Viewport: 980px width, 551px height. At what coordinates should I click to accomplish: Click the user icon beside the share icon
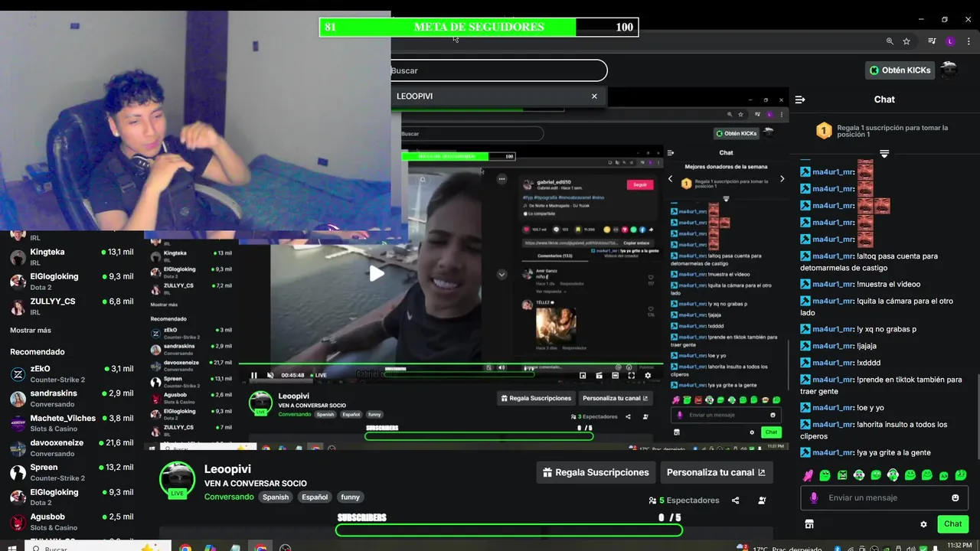click(x=762, y=500)
